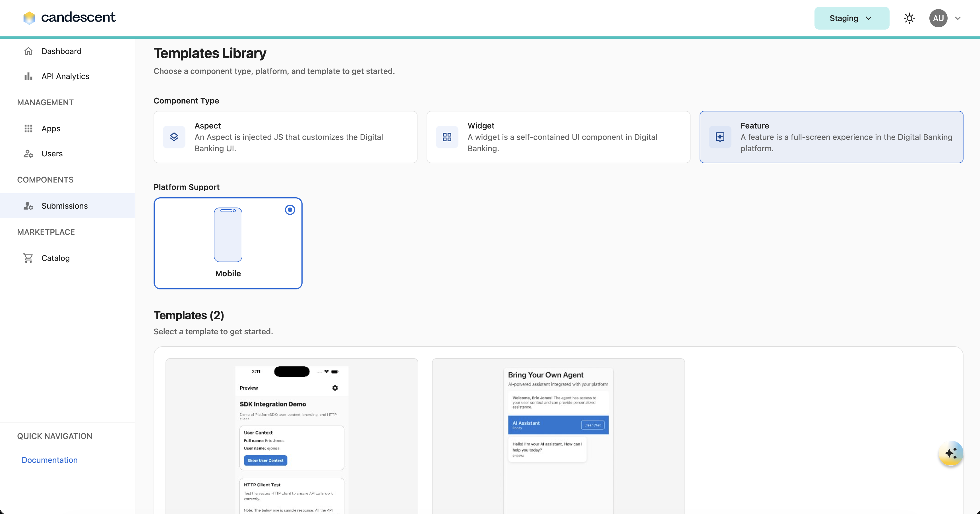Click the Users gear-person icon
Viewport: 980px width, 514px height.
pyautogui.click(x=28, y=154)
